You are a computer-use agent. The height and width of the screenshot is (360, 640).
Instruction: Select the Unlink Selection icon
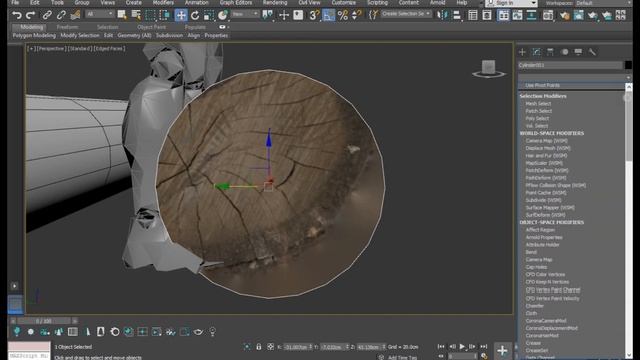pyautogui.click(x=61, y=16)
